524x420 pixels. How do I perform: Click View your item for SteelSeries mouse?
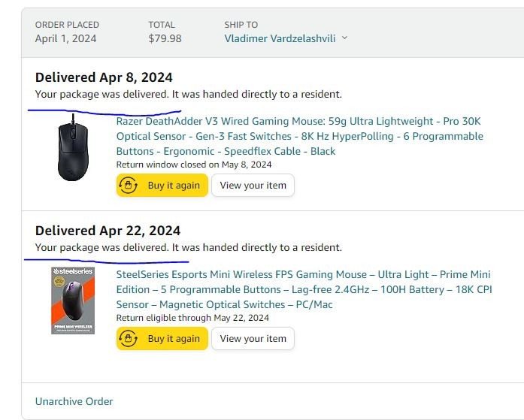pos(253,339)
